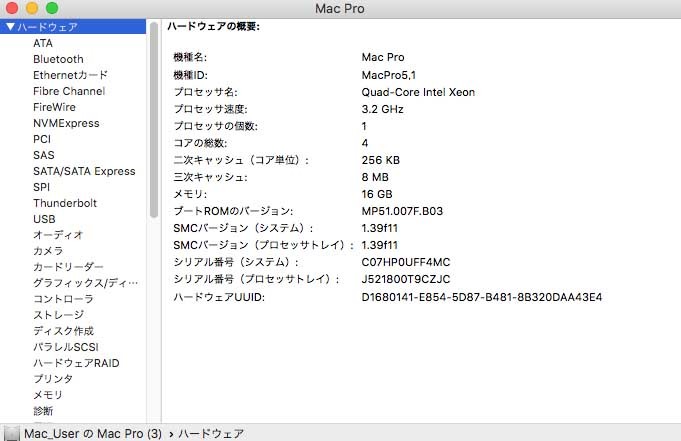Viewport: 681px width, 441px height.
Task: Click the SMCバージョン（システム）: label
Action: click(x=243, y=228)
